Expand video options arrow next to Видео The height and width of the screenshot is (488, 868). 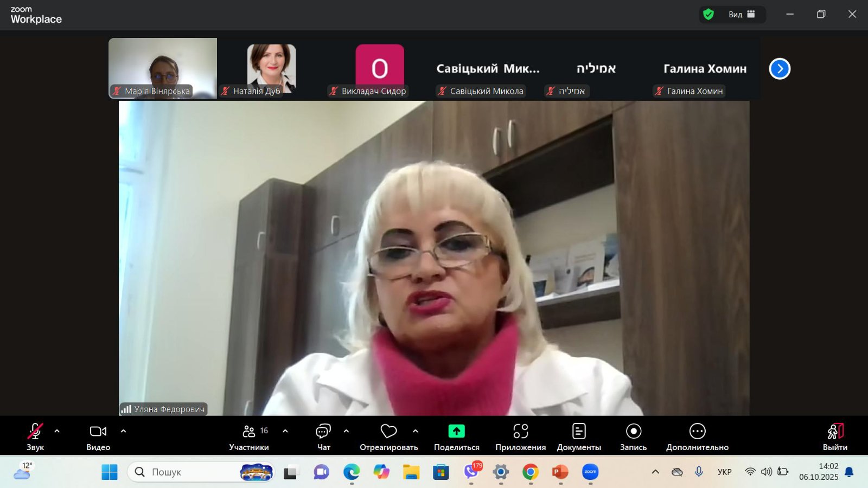[x=123, y=431]
